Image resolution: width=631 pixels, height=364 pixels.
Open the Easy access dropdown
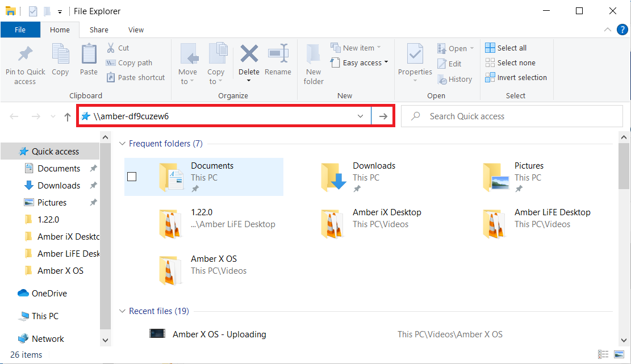click(x=360, y=62)
